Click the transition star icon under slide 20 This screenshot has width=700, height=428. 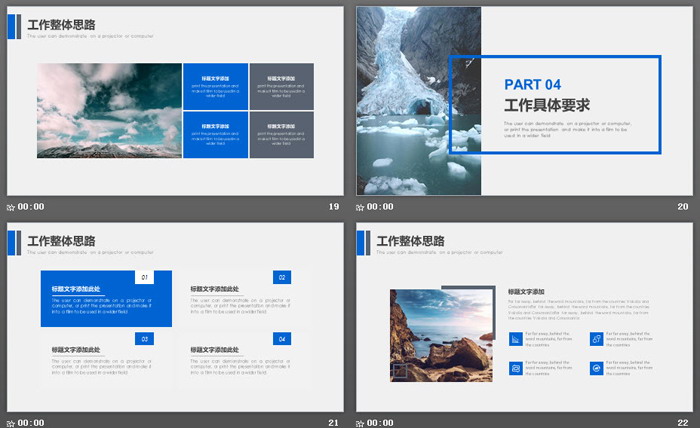362,207
